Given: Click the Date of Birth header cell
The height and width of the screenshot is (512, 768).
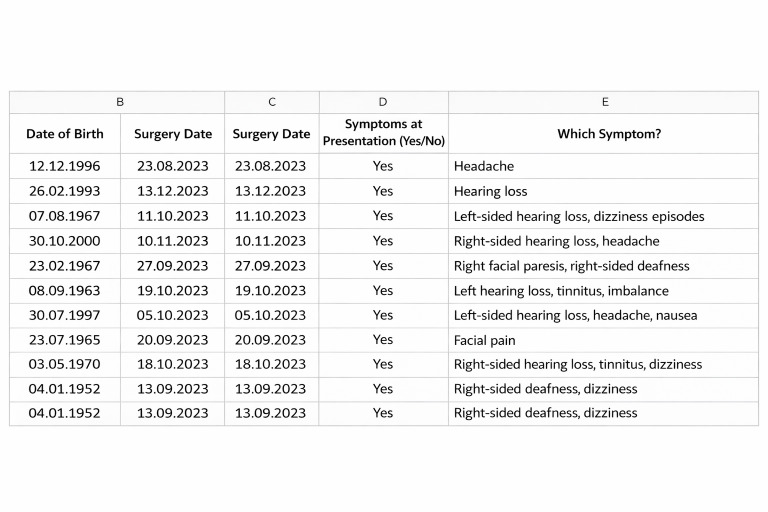Looking at the screenshot, I should click(x=65, y=134).
